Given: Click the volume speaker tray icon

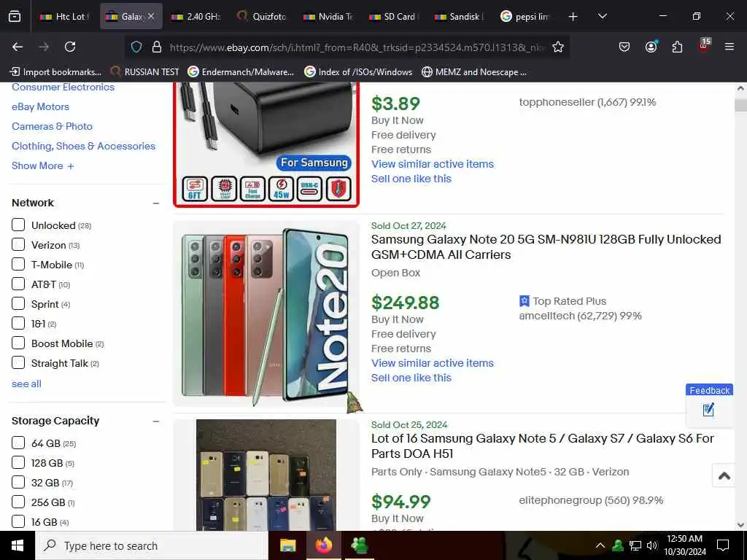Looking at the screenshot, I should coord(651,545).
